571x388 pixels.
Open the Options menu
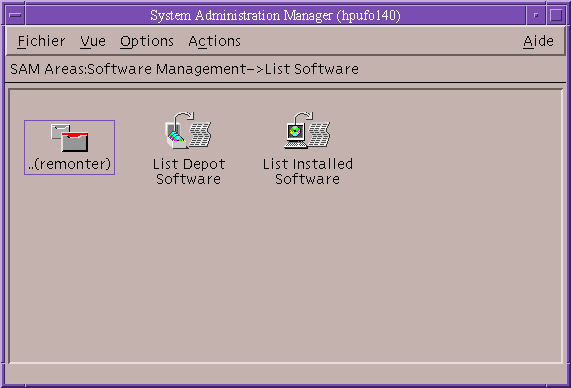point(147,41)
